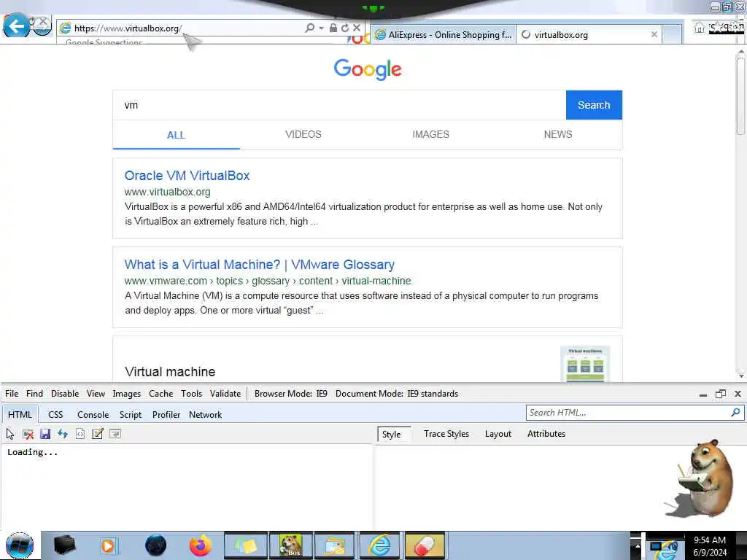Viewport: 747px width, 560px height.
Task: Open the Images menu in developer tools
Action: pos(127,394)
